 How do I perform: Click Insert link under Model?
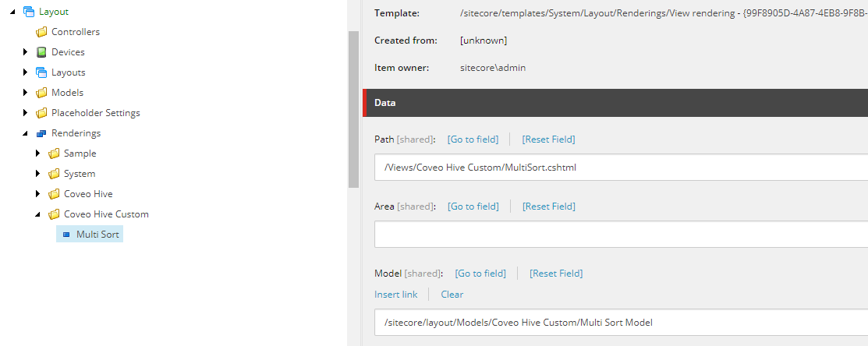tap(396, 295)
